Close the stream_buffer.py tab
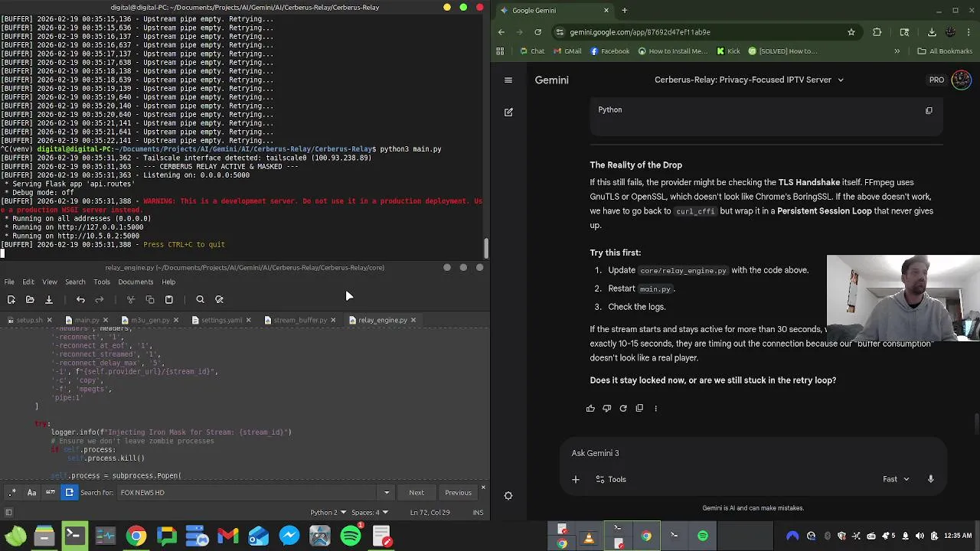The image size is (980, 551). pyautogui.click(x=333, y=320)
